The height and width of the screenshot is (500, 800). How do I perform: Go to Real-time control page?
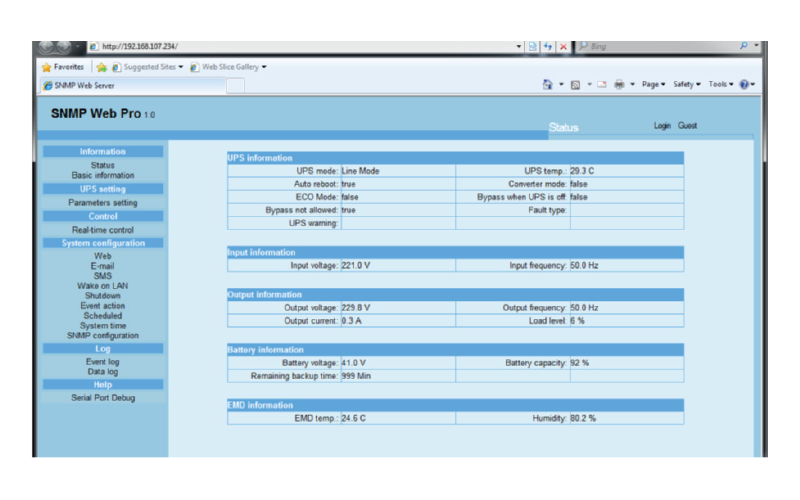coord(103,230)
